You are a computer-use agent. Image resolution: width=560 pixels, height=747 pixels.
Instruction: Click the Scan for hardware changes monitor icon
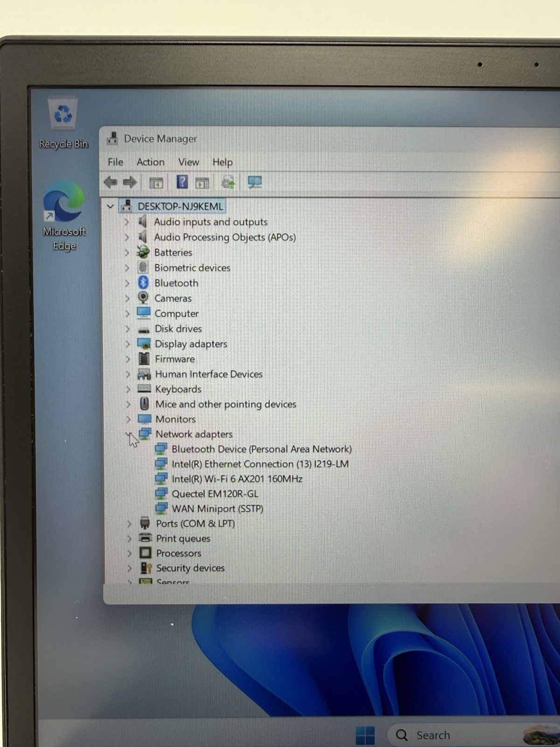pyautogui.click(x=255, y=182)
